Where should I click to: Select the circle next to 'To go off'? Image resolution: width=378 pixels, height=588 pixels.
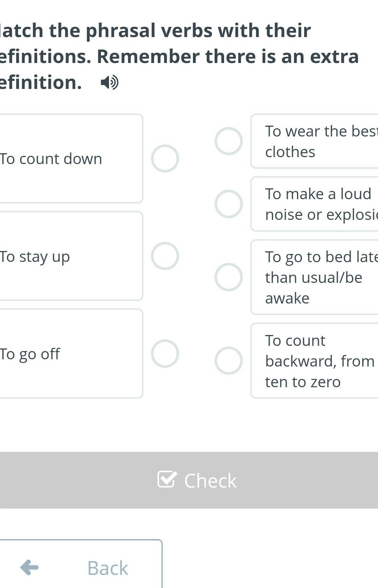[165, 353]
